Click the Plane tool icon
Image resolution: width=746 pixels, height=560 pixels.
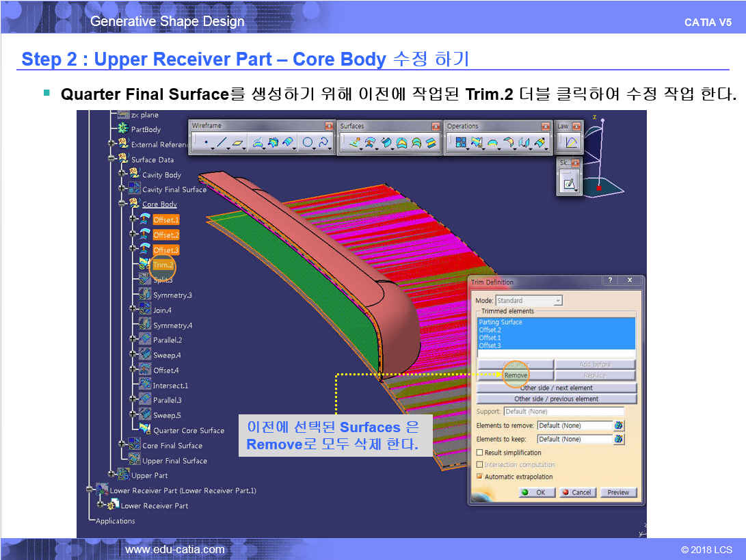pyautogui.click(x=237, y=144)
